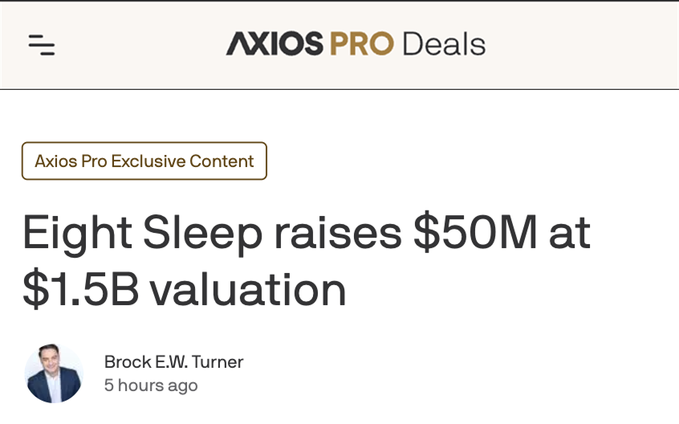Viewport: 679px width, 424px height.
Task: Click the word Content in the badge
Action: coord(224,161)
